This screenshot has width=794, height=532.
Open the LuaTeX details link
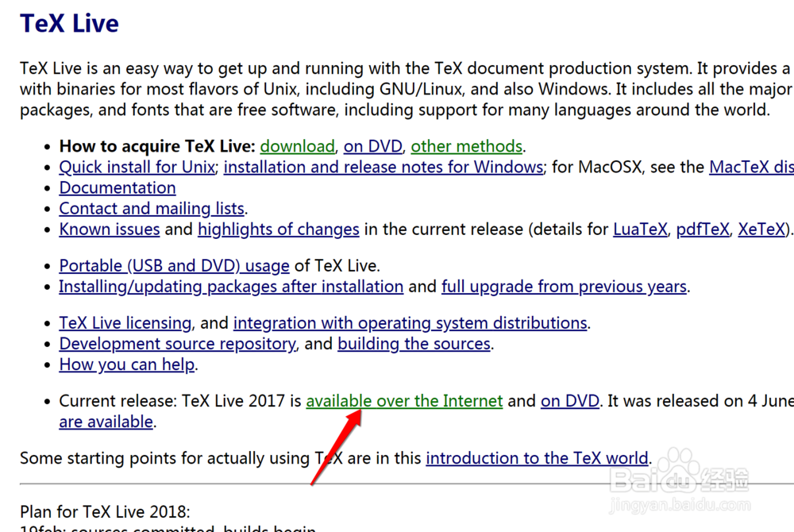640,229
